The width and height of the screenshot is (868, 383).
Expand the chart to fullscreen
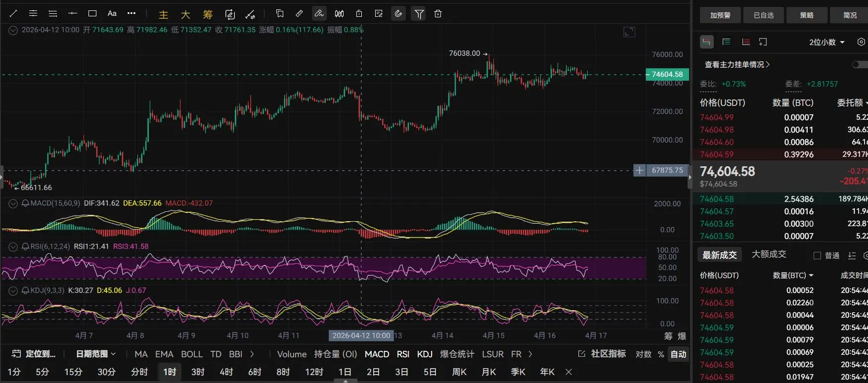pos(629,32)
